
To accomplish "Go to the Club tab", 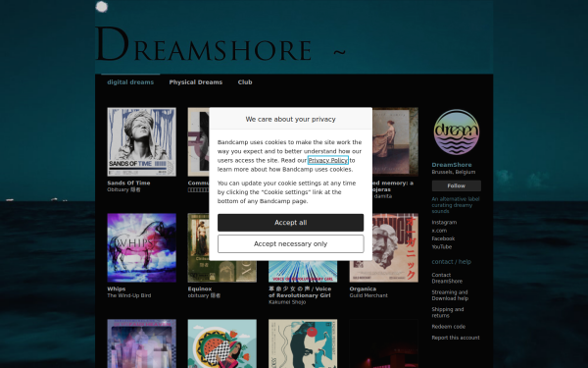I will click(x=245, y=82).
